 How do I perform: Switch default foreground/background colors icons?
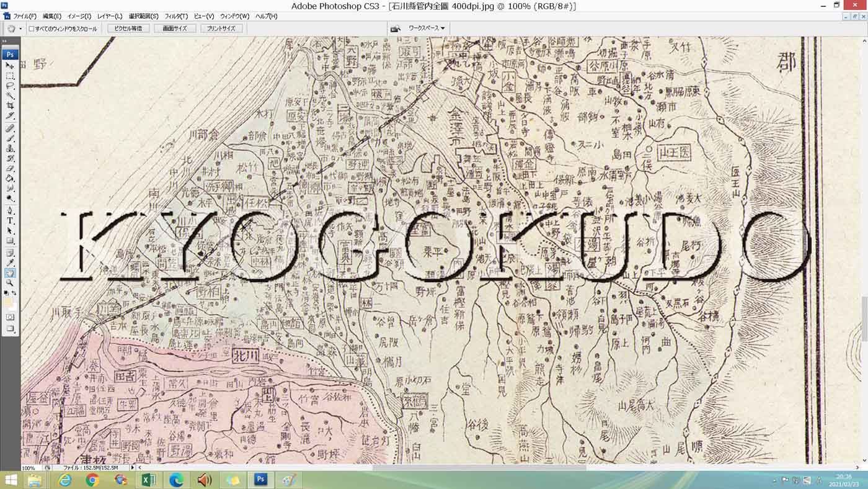[7, 293]
